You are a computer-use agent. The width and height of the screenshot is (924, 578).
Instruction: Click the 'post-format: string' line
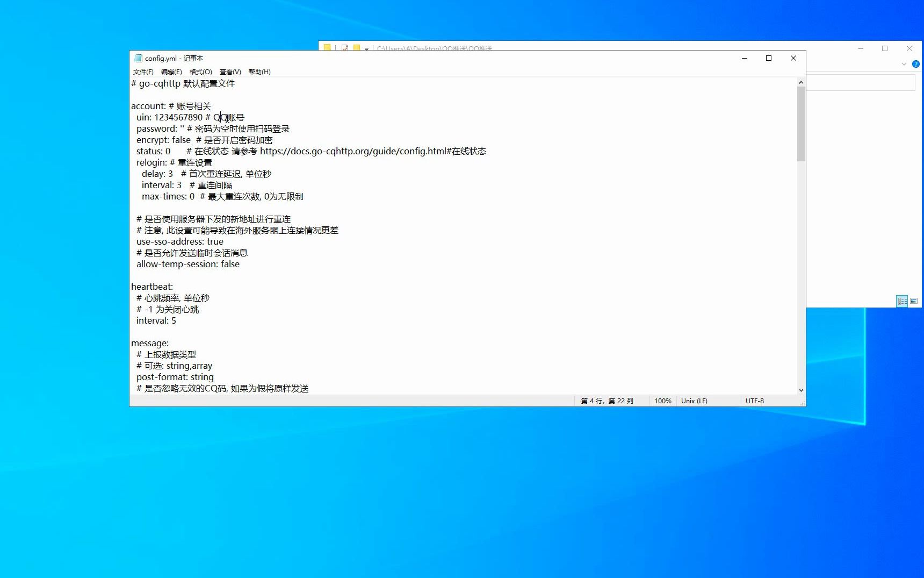tap(175, 377)
